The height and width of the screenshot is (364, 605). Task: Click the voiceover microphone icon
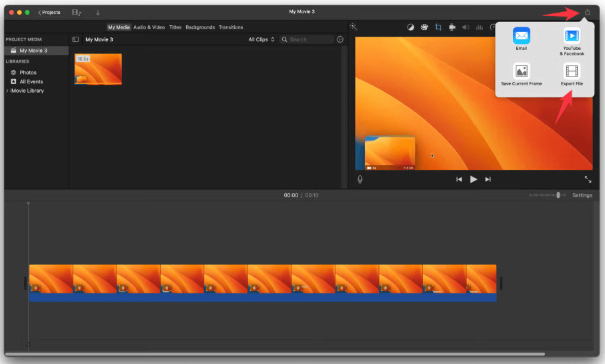[x=360, y=179]
